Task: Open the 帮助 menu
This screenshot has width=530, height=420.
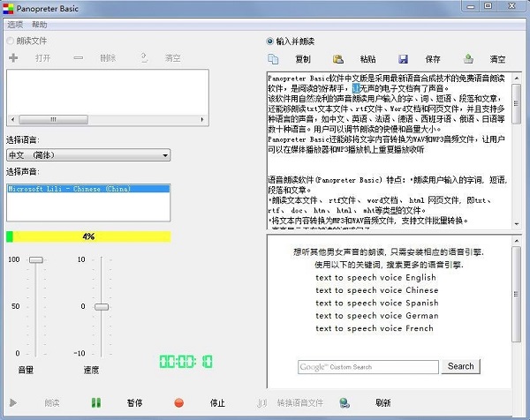Action: [40, 25]
